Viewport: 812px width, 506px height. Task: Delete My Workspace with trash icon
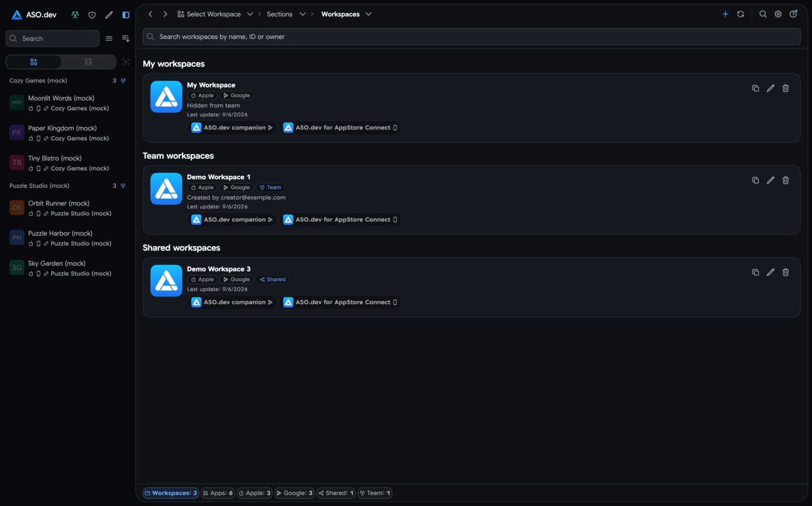coord(785,88)
